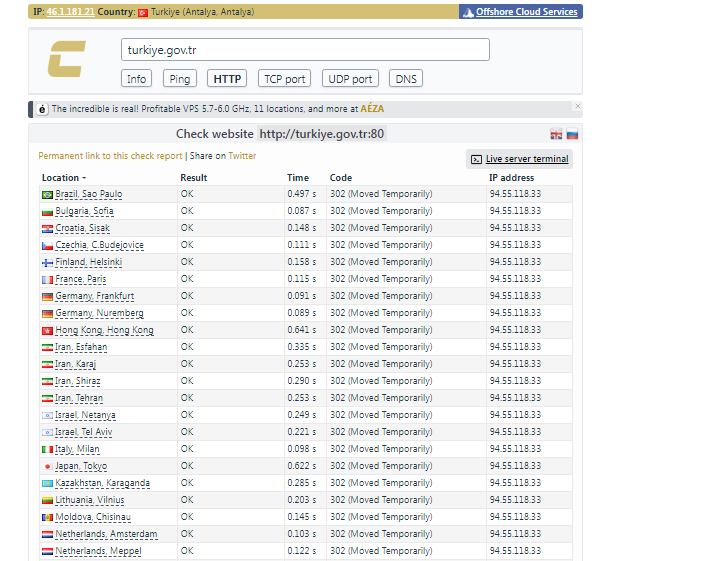Click the flag beside Iran, Tehran
Screen dimensions: 705x561
(x=47, y=399)
